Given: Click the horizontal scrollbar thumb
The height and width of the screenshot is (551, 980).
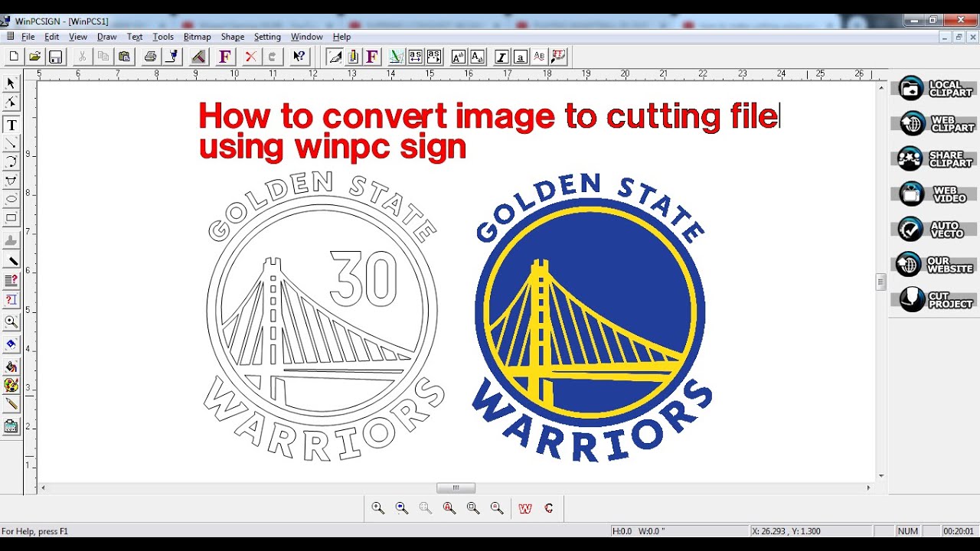Looking at the screenshot, I should pos(456,487).
